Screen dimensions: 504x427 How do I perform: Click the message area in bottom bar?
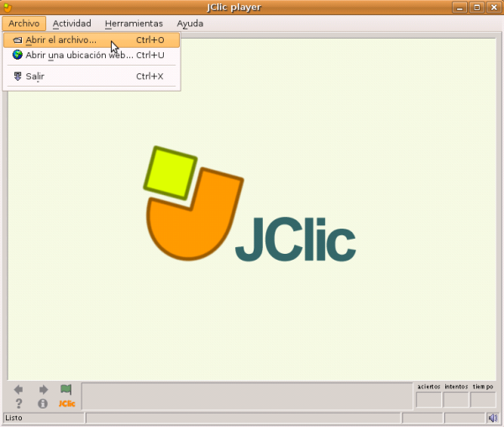pyautogui.click(x=247, y=396)
